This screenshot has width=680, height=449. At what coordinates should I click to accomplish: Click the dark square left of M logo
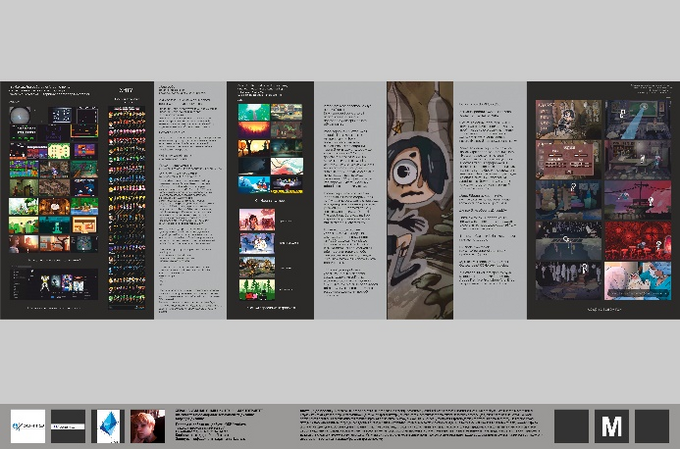click(x=571, y=426)
